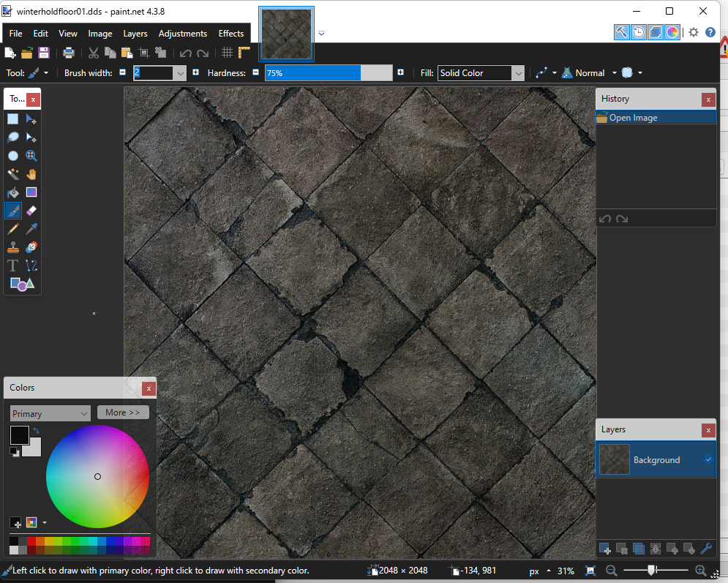This screenshot has width=728, height=583.
Task: Increase brush width with plus button
Action: click(196, 72)
